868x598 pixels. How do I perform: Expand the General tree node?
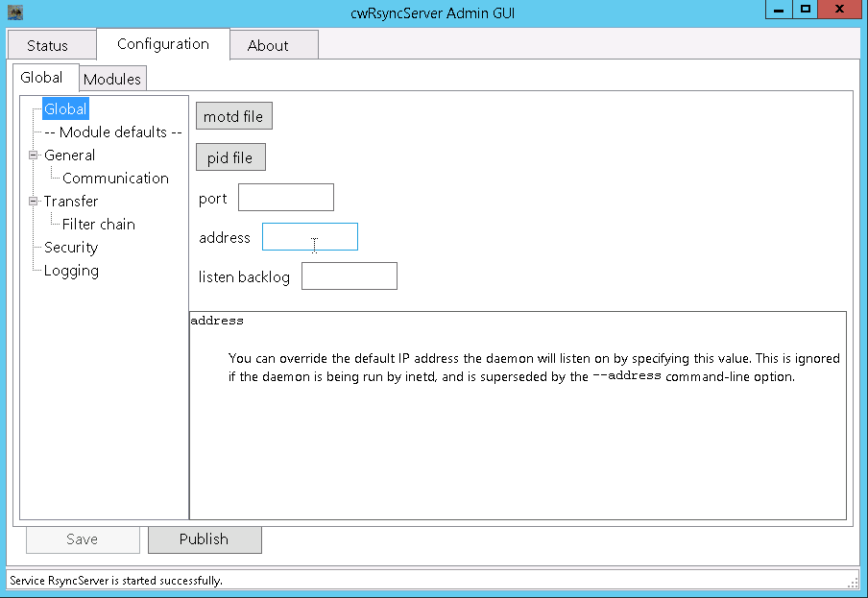(32, 155)
